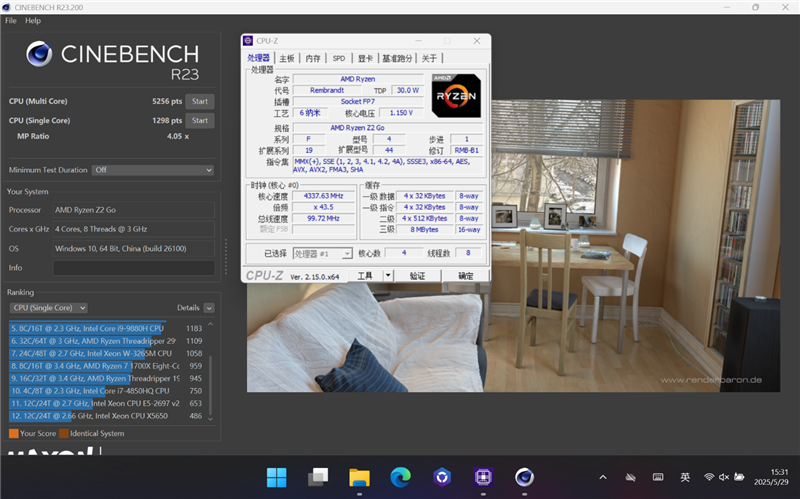Switch to Cinebench on the taskbar
Viewport: 800px width, 499px height.
524,478
